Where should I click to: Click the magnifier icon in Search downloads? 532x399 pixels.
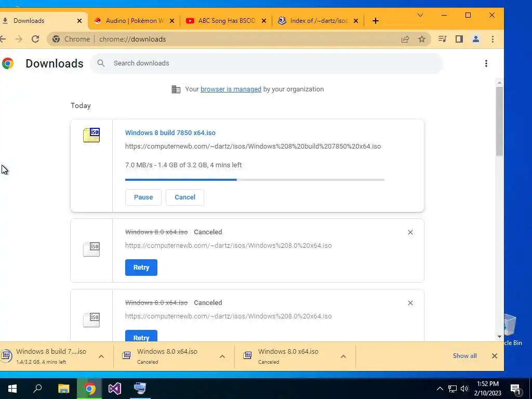pos(101,63)
